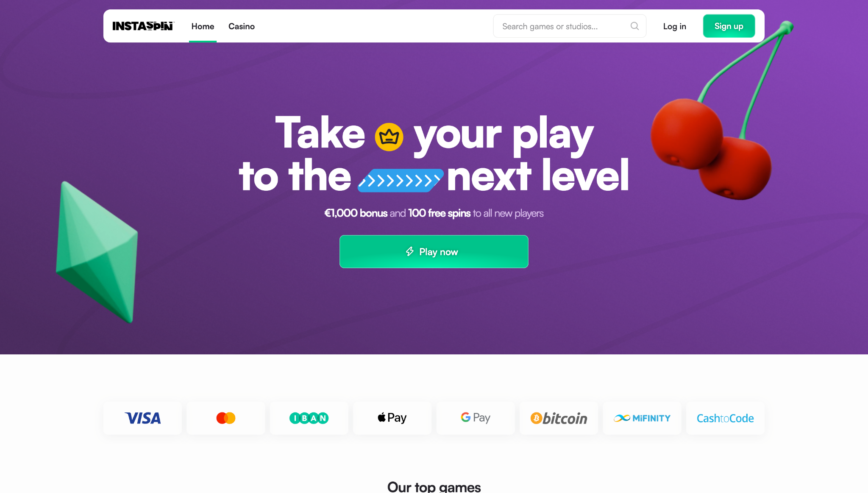Click the Log in link
Image resolution: width=868 pixels, height=493 pixels.
(x=674, y=26)
